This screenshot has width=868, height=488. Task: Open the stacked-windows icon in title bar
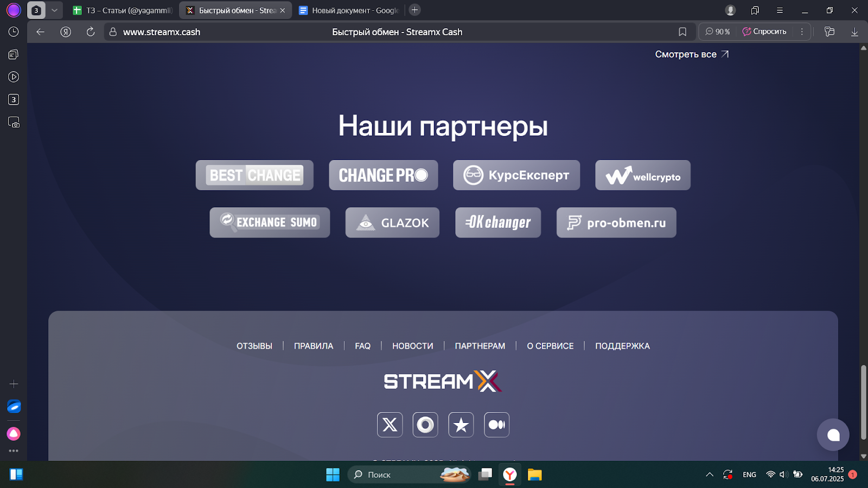click(755, 10)
